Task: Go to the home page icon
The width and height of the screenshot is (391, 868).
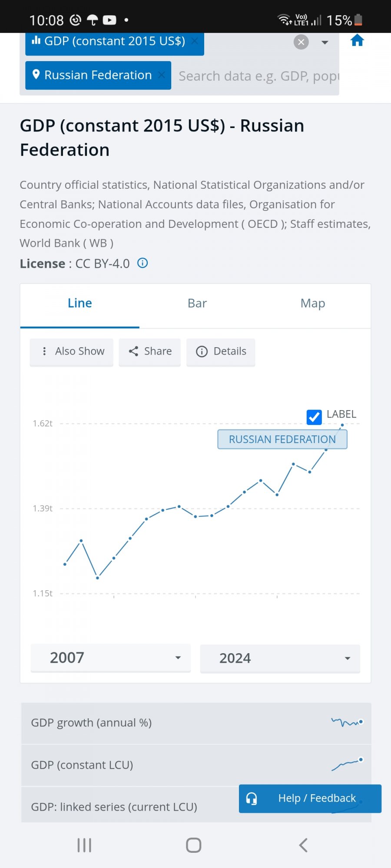Action: (357, 41)
